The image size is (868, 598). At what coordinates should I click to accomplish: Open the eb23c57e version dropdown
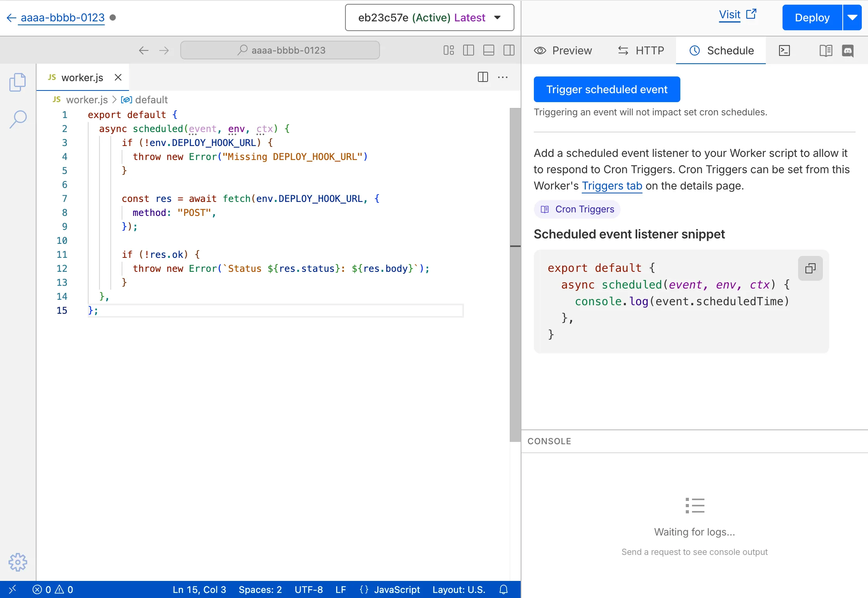point(429,17)
